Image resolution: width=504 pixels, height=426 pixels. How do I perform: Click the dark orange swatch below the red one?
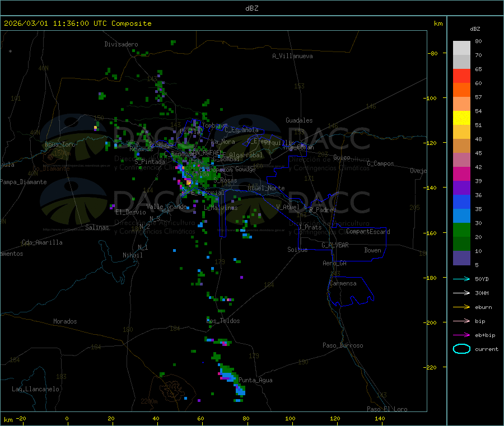(x=461, y=90)
